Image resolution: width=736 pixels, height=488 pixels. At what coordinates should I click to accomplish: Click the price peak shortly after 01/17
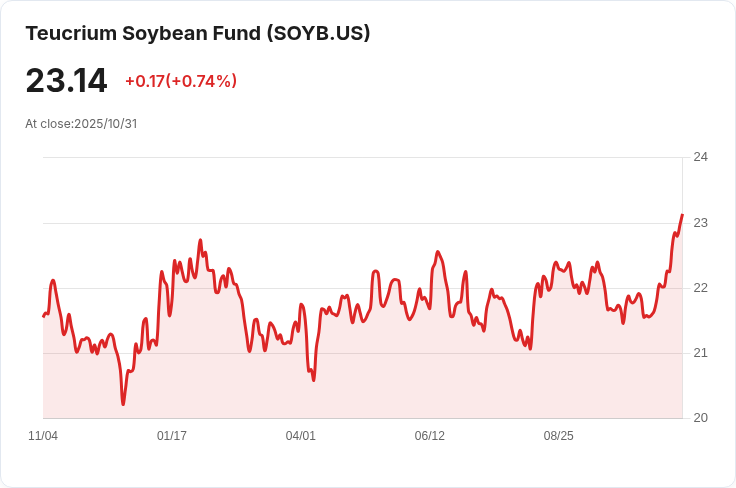point(200,241)
